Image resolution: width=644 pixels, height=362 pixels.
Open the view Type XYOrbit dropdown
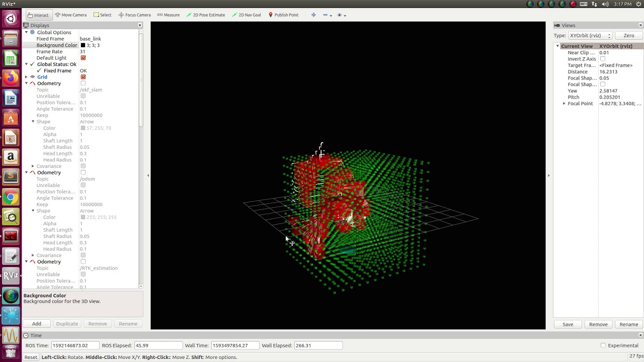click(x=590, y=36)
